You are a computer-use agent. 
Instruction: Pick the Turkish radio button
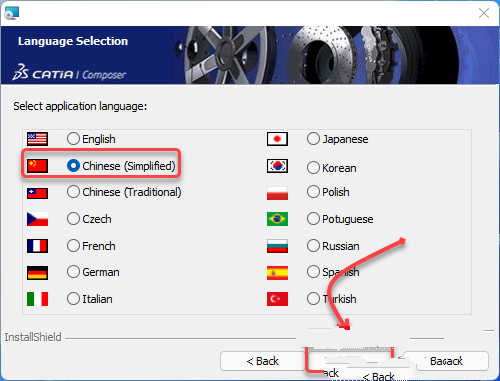(313, 299)
